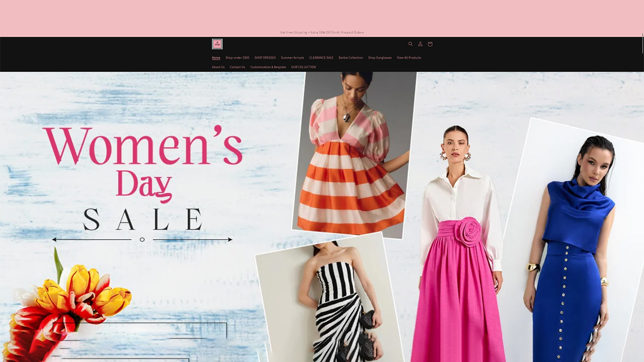Open Shop under 3000 page
Viewport: 644px width, 362px height.
coord(237,58)
